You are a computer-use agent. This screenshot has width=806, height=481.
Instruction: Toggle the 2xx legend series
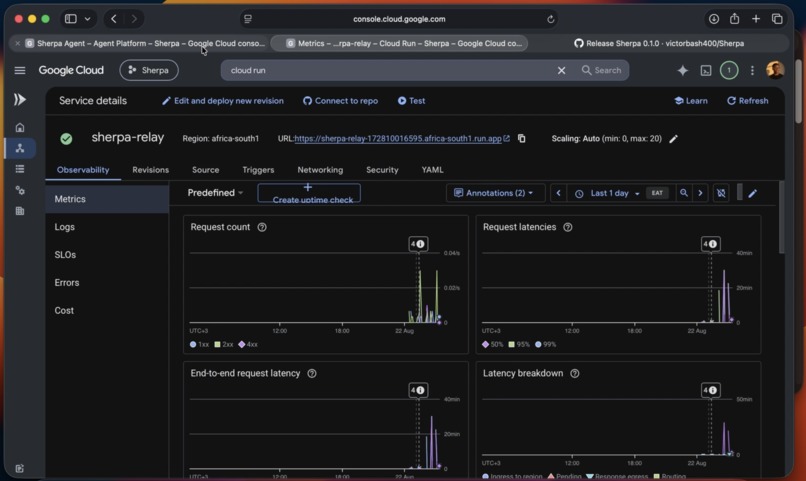pos(224,344)
